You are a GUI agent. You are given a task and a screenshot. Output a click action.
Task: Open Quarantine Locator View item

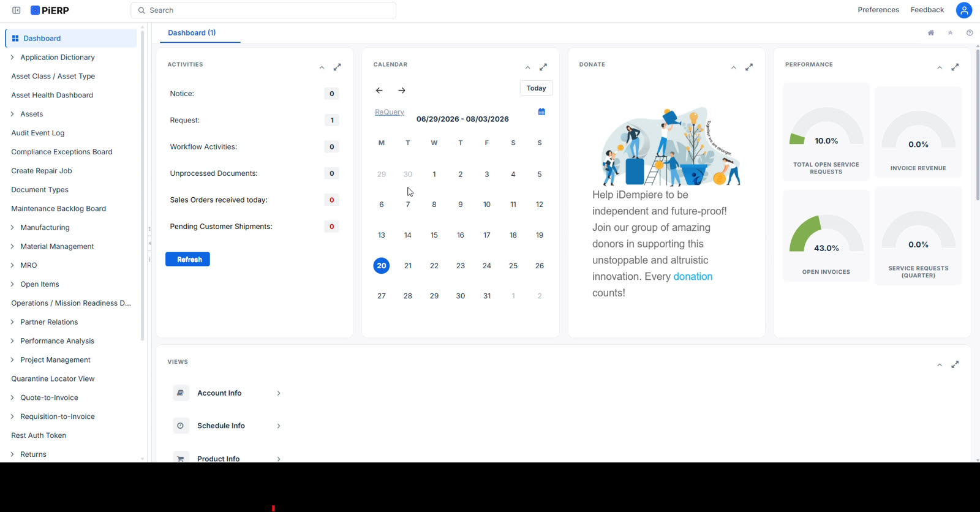click(53, 378)
